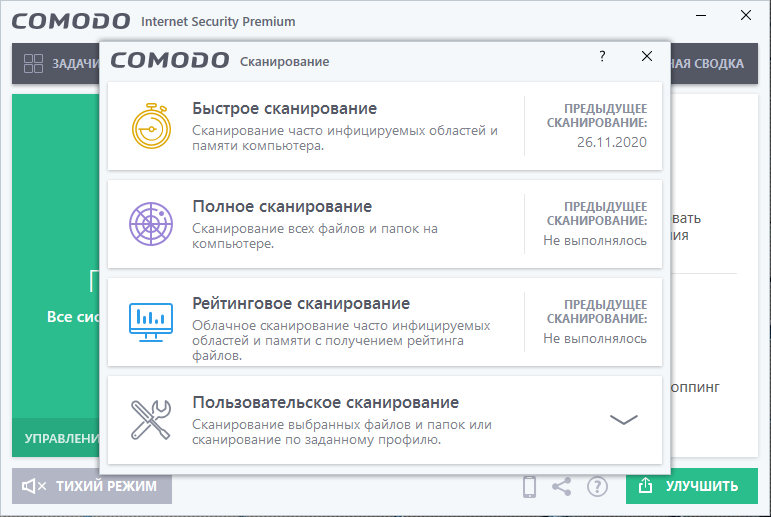Expand the Пользовательское сканирование chevron
771x517 pixels.
click(623, 420)
